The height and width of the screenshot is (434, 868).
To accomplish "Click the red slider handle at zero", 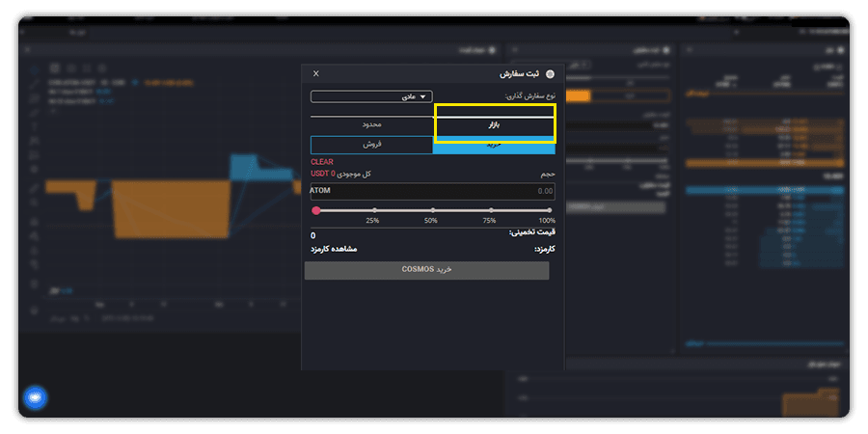I will pos(315,210).
